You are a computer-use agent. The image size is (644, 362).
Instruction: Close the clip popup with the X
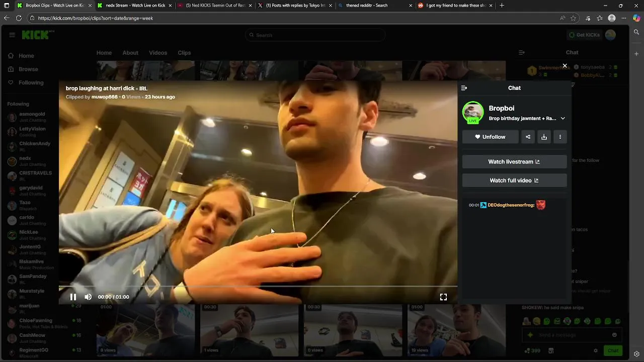coord(565,66)
